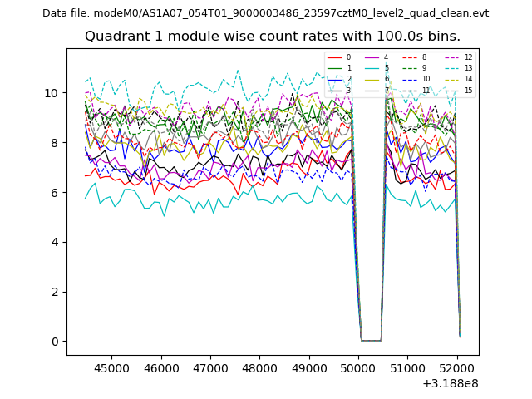532x399 pixels.
Task: Click the 50000 x-axis tick label
Action: 359,368
